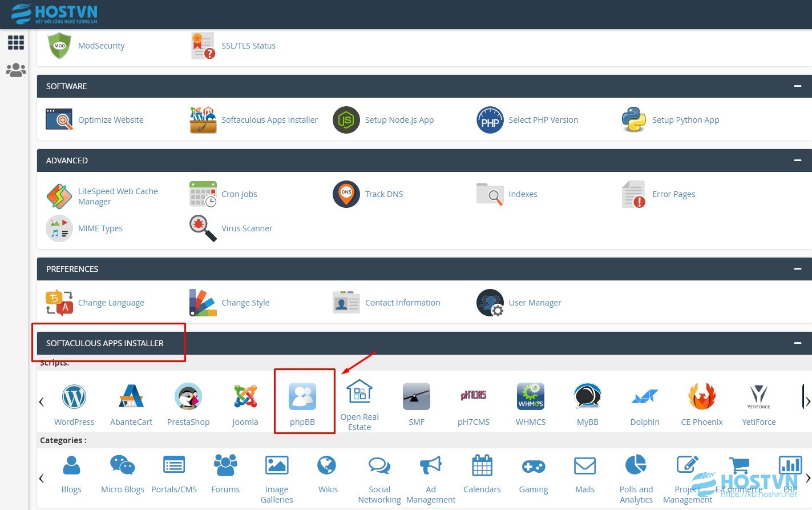
Task: Click the "User Manager" text link
Action: coord(535,303)
